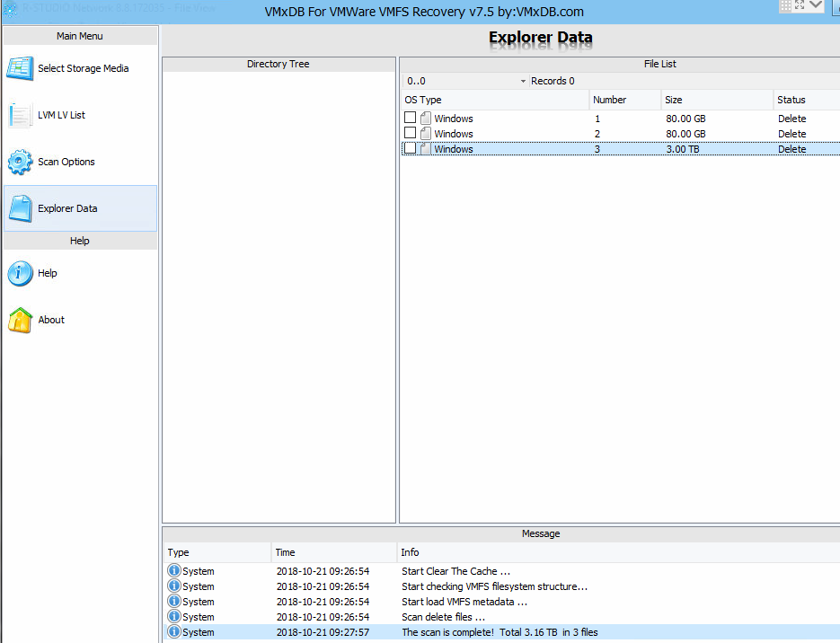This screenshot has width=840, height=643.
Task: Open the 0..0 records range dropdown
Action: (523, 81)
